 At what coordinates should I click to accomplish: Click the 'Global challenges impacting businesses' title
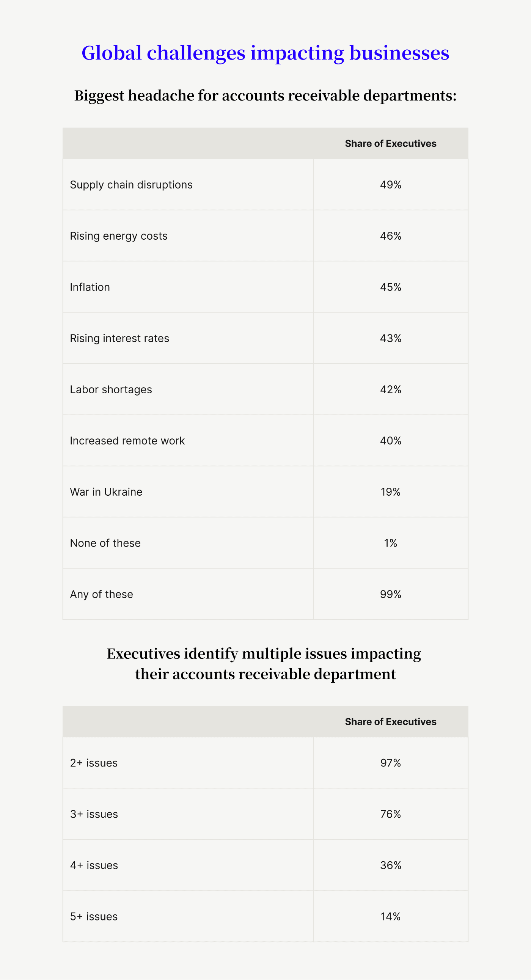point(265,53)
